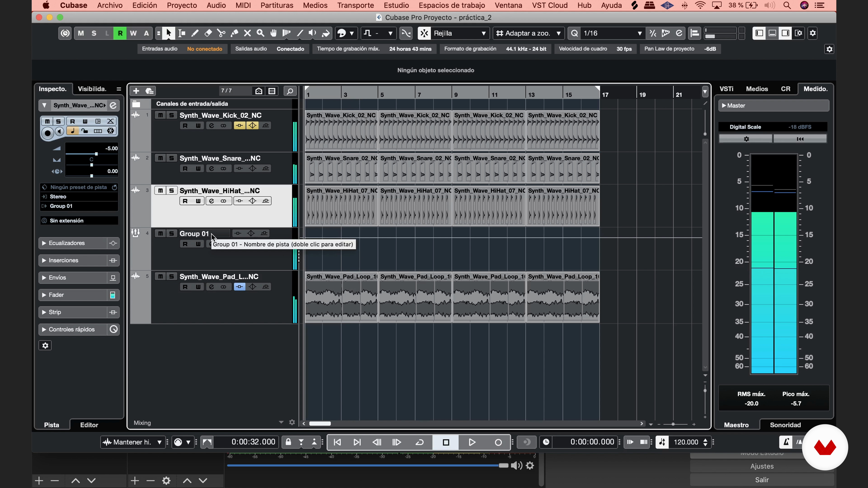868x488 pixels.
Task: Click the Play transport button
Action: click(472, 442)
